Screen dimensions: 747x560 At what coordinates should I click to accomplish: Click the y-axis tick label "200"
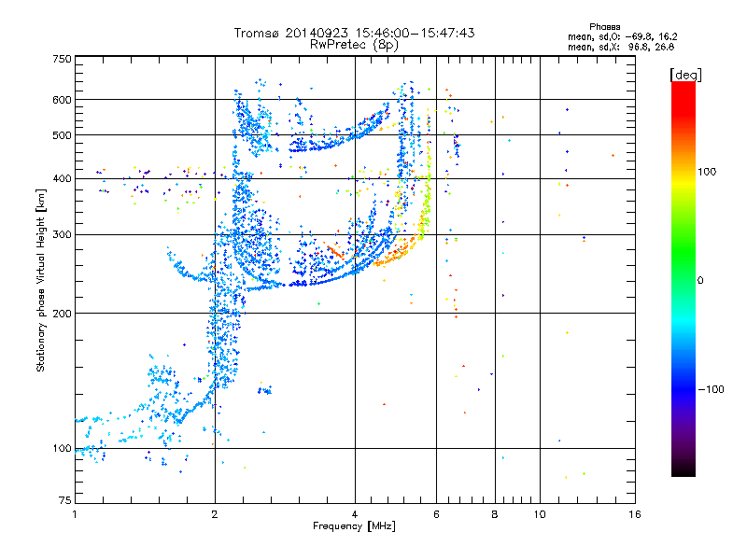tap(62, 314)
